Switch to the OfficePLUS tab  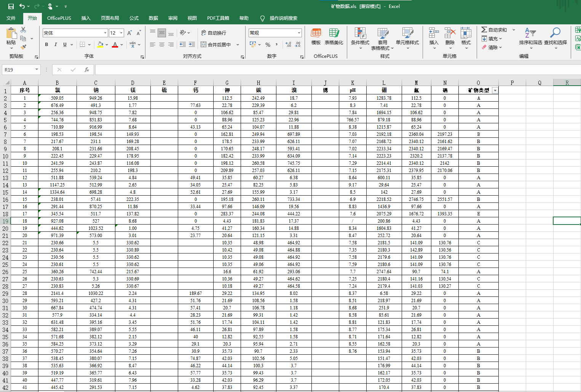pyautogui.click(x=59, y=18)
